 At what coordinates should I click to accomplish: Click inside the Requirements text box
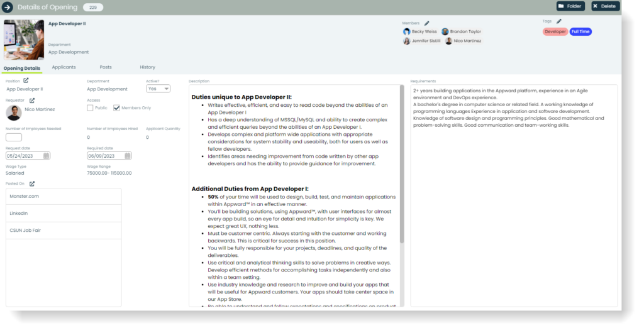click(x=514, y=195)
